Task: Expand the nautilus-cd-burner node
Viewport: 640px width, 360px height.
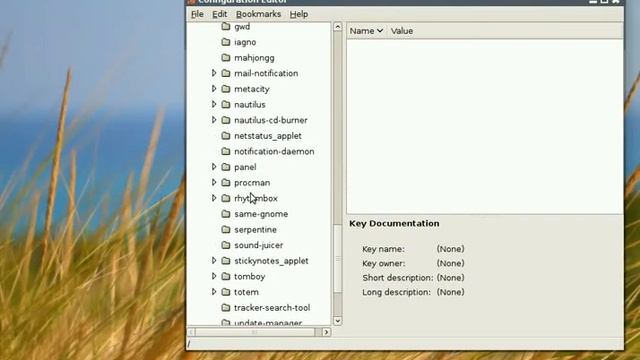Action: point(214,120)
